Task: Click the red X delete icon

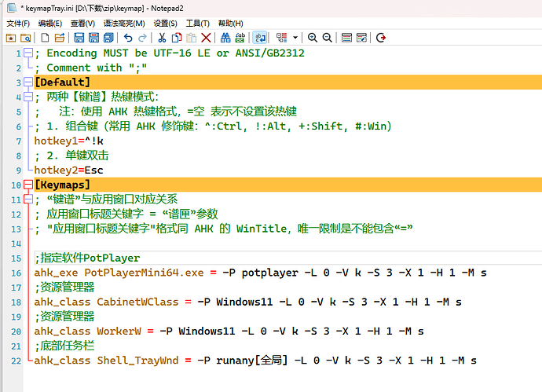Action: (x=206, y=38)
